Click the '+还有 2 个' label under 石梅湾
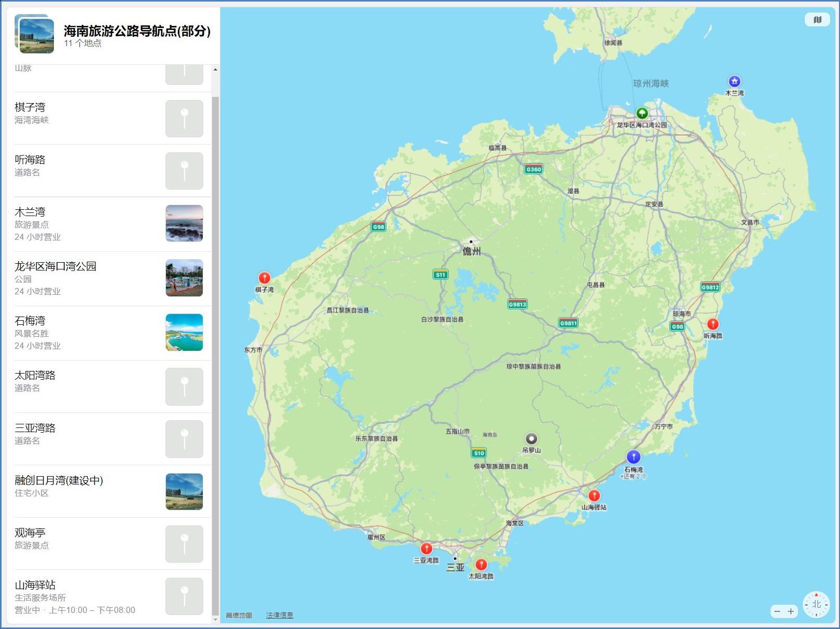840x629 pixels. [x=634, y=477]
